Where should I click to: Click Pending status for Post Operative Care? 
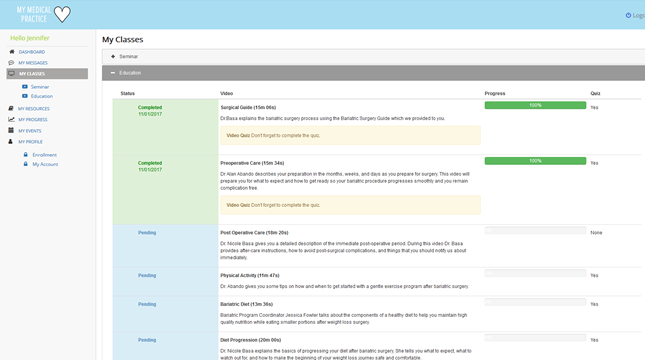pyautogui.click(x=147, y=232)
